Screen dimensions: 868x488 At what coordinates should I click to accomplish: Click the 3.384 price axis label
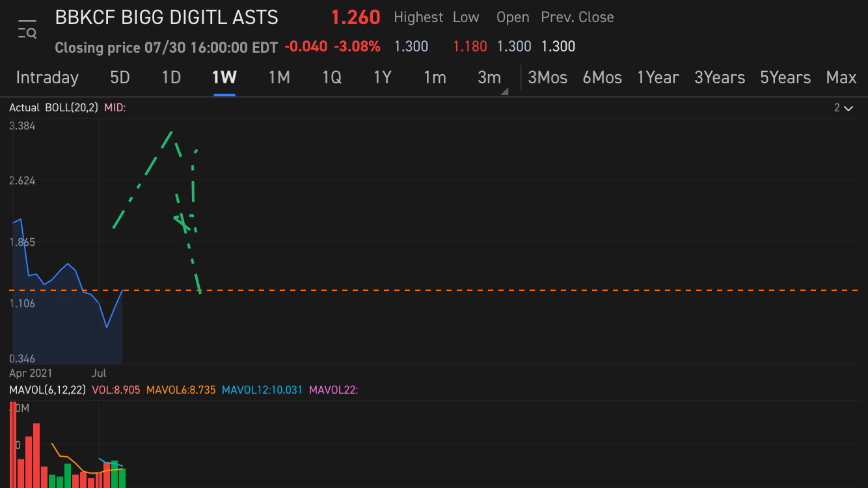coord(22,126)
